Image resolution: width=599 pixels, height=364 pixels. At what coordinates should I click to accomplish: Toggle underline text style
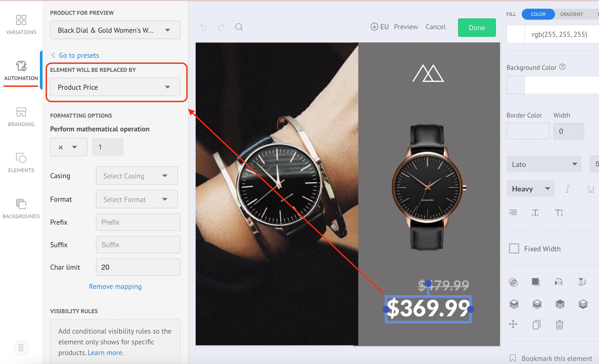point(591,189)
